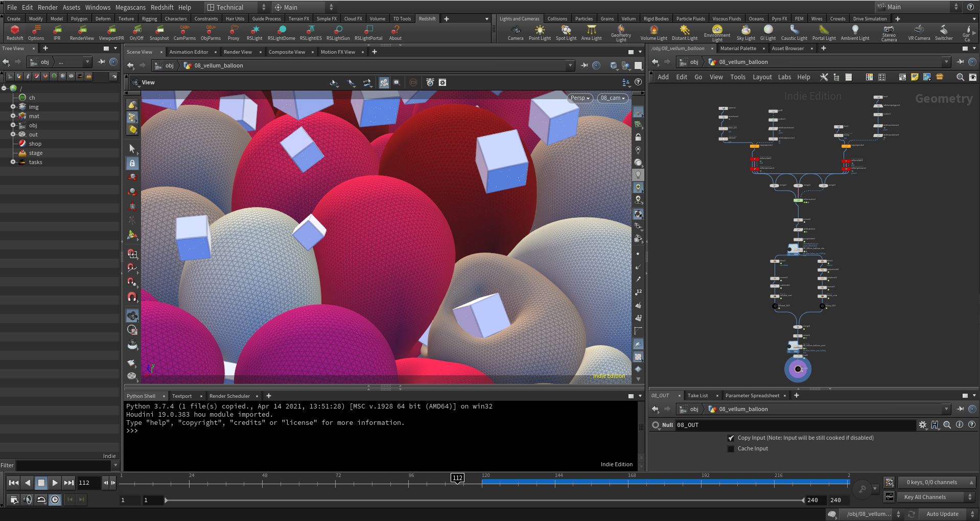Toggle Copy Input checkbox
This screenshot has width=980, height=521.
(731, 438)
